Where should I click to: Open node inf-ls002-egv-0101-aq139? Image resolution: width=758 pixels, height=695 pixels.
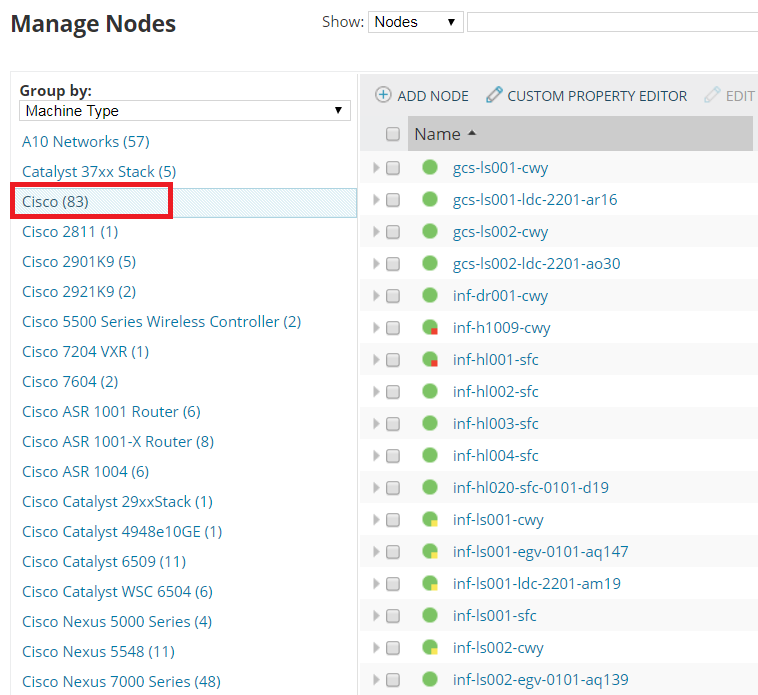[540, 680]
